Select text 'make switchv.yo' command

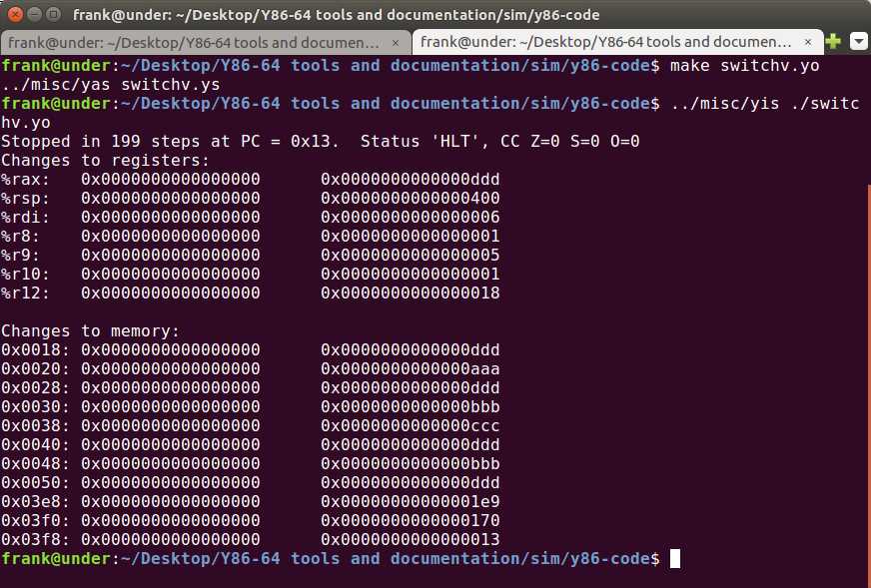(744, 66)
